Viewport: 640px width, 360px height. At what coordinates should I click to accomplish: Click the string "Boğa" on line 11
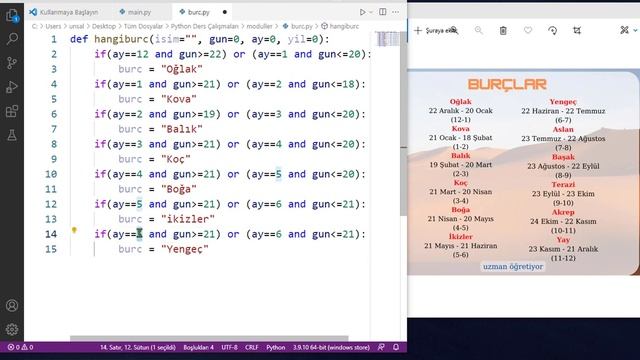[179, 189]
